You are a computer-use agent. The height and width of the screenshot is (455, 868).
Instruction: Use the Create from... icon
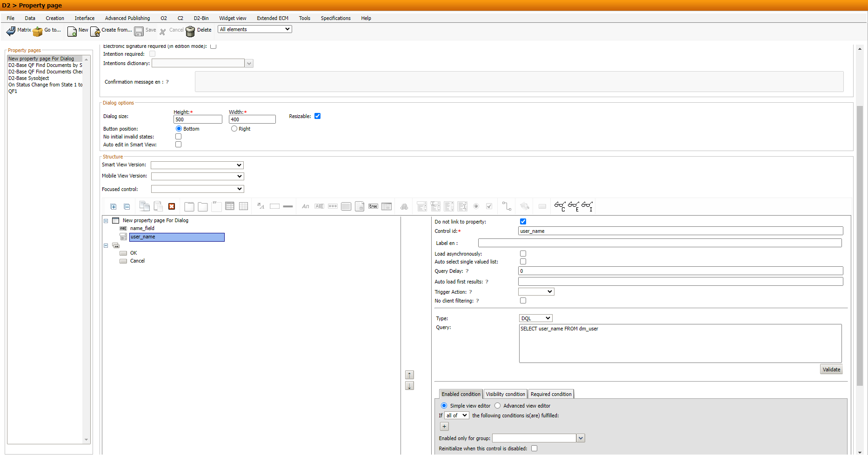pos(95,31)
